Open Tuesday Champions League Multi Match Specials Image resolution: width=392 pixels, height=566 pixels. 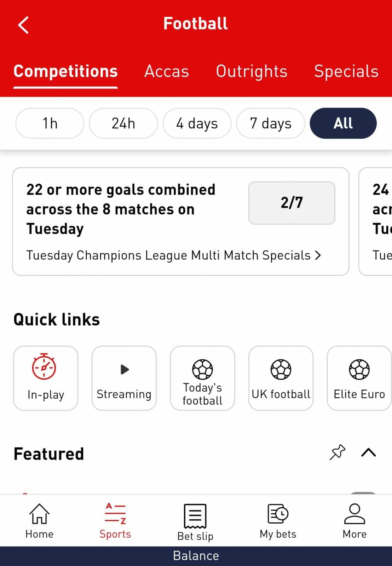point(174,255)
